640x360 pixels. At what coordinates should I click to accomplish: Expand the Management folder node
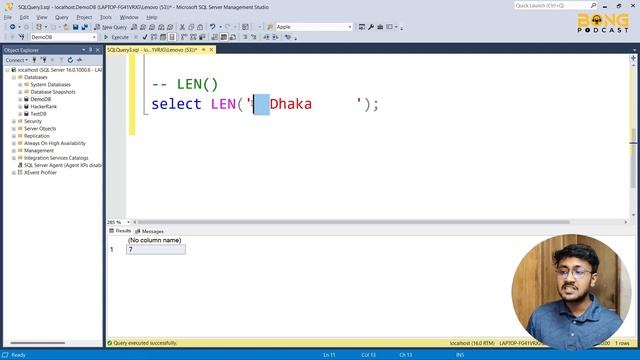(x=14, y=151)
